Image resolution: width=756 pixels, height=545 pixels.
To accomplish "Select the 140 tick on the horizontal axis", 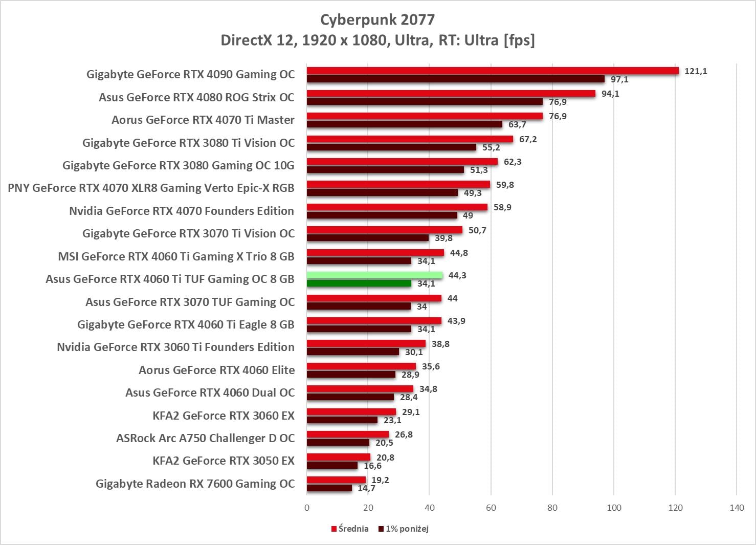I will pos(737,508).
